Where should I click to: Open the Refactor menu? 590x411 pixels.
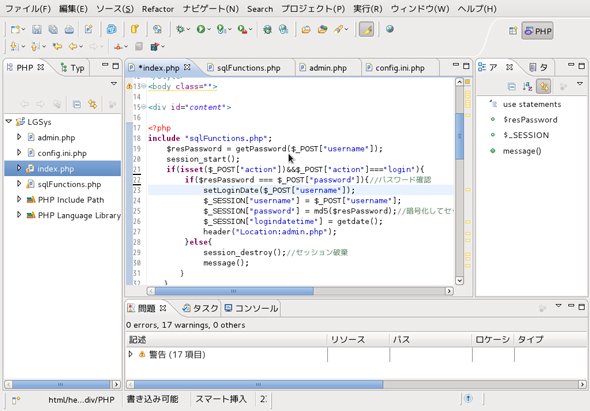coord(158,9)
